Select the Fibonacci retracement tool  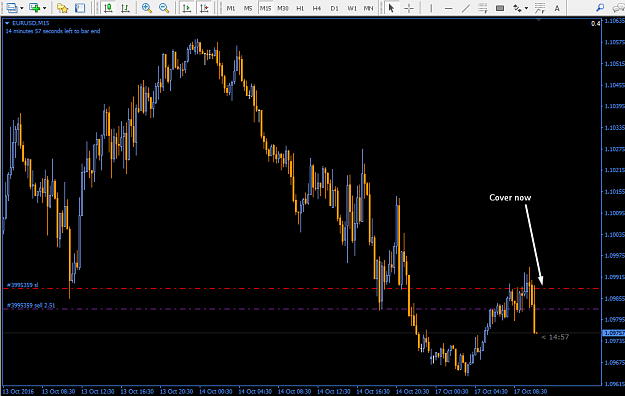(483, 8)
